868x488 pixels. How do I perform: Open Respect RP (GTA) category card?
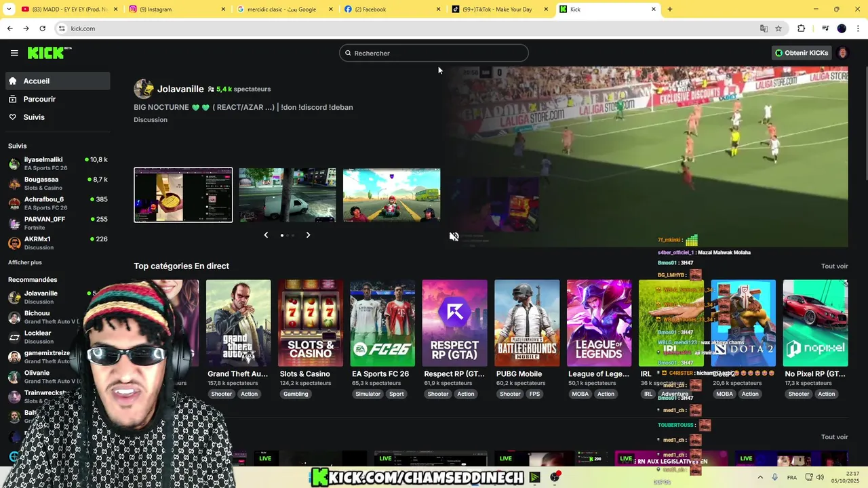click(x=454, y=323)
